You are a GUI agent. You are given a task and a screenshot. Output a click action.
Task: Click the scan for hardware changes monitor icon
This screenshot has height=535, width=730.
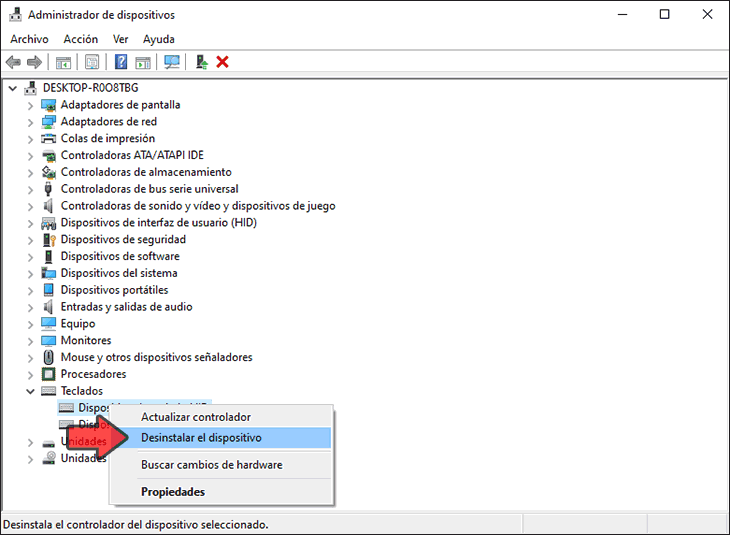(172, 62)
